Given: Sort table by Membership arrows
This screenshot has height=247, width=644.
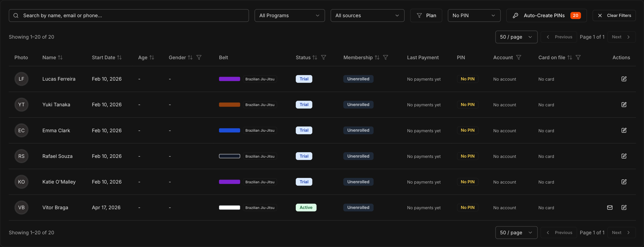Looking at the screenshot, I should coord(377,58).
